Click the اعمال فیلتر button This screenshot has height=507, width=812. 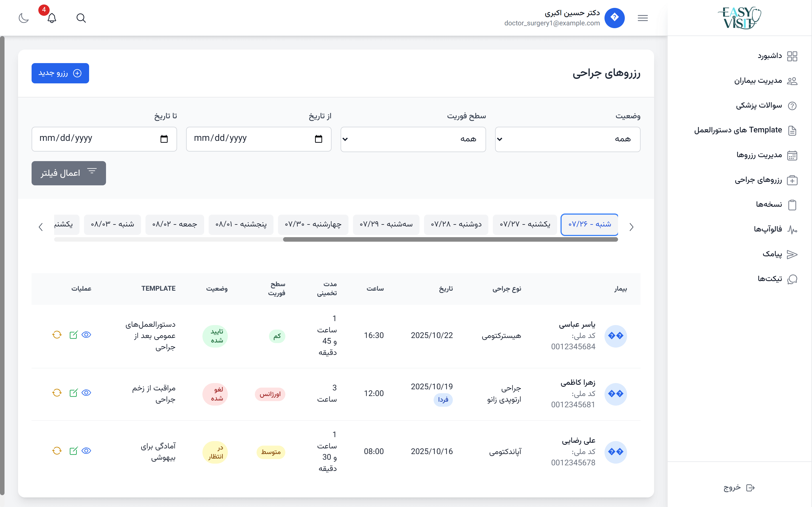click(69, 173)
